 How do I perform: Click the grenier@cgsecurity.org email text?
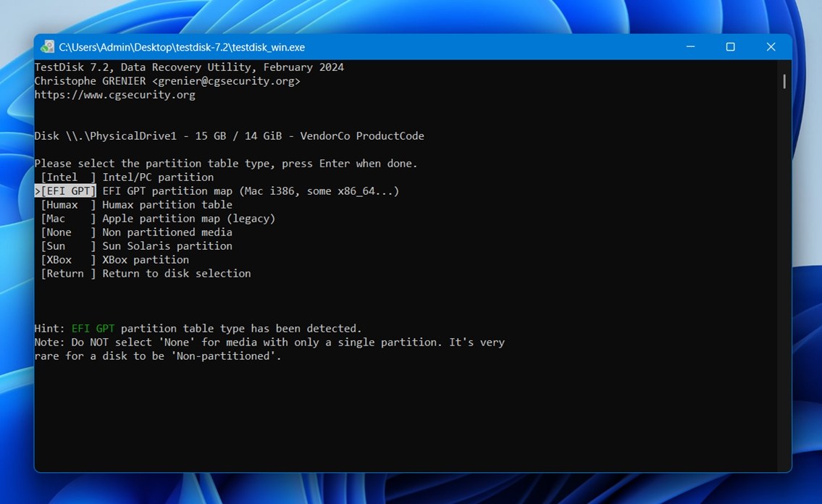(227, 81)
